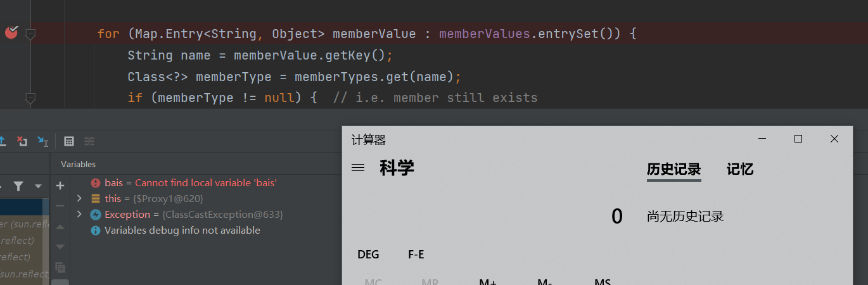Screen dimensions: 868x285
Task: Click the breakpoint icon in the gutter
Action: [x=11, y=32]
